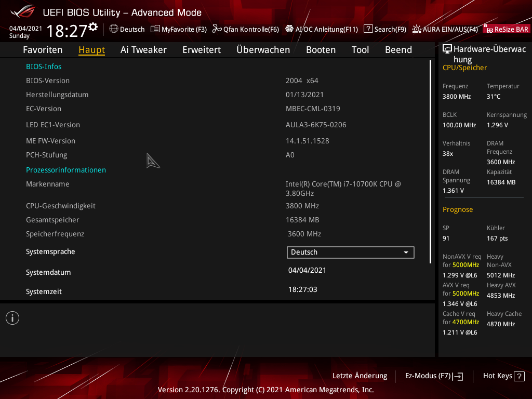Click BIOS-Version value 2004 x64

(302, 81)
